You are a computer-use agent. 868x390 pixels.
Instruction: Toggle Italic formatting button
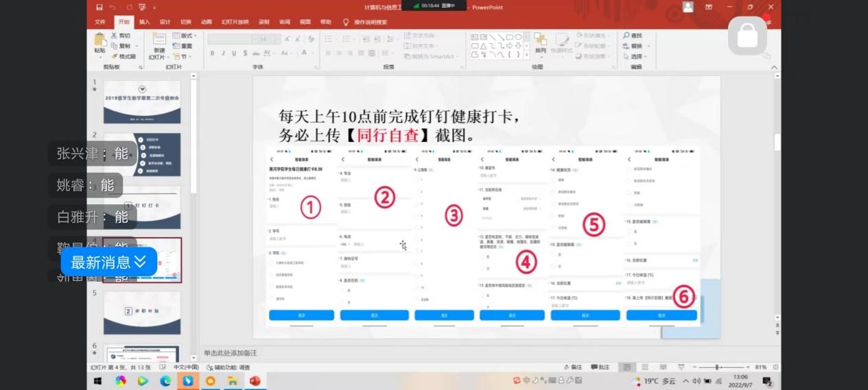[223, 53]
